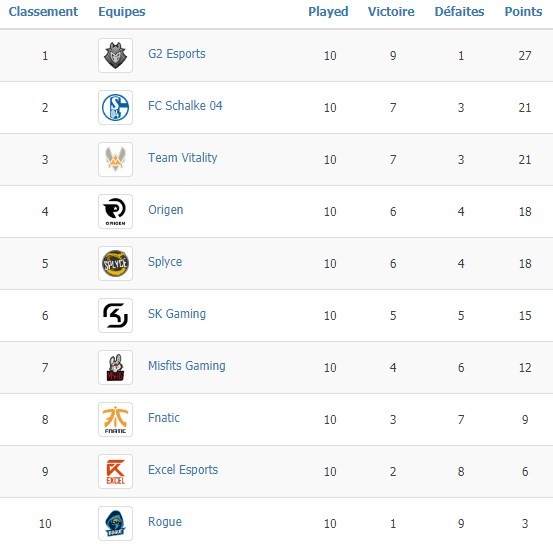Open the Team Vitality logo icon
553x544 pixels.
(x=115, y=159)
